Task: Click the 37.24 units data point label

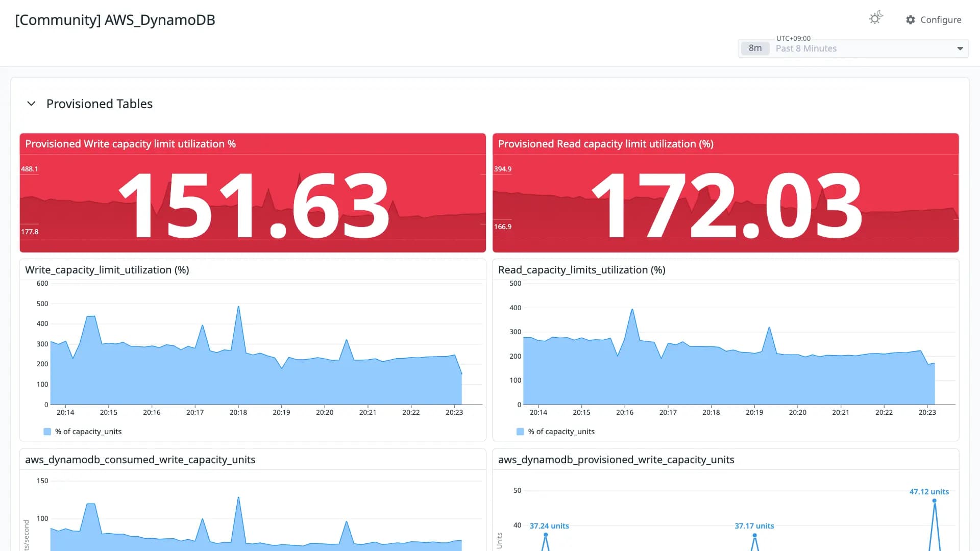Action: pyautogui.click(x=549, y=526)
